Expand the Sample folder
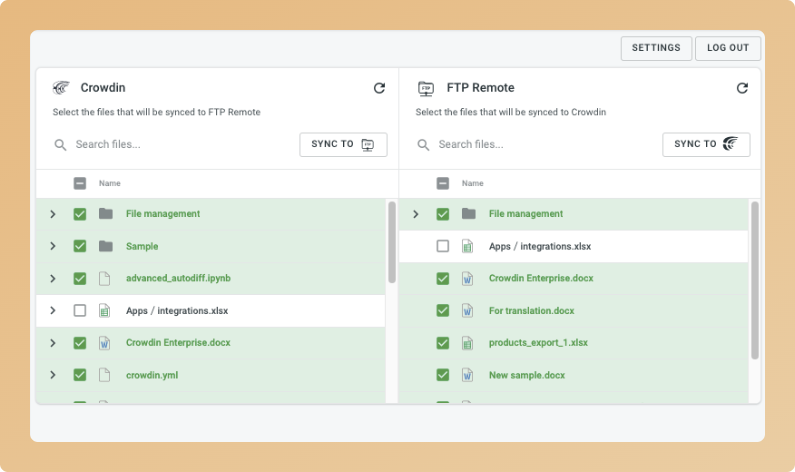This screenshot has height=472, width=795. pos(53,246)
